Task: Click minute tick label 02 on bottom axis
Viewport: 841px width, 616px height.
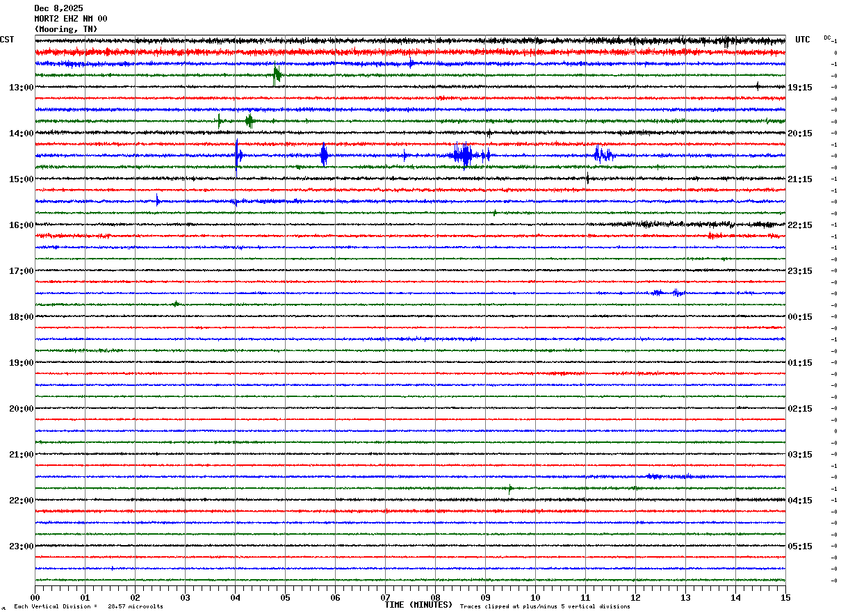Action: pos(135,598)
